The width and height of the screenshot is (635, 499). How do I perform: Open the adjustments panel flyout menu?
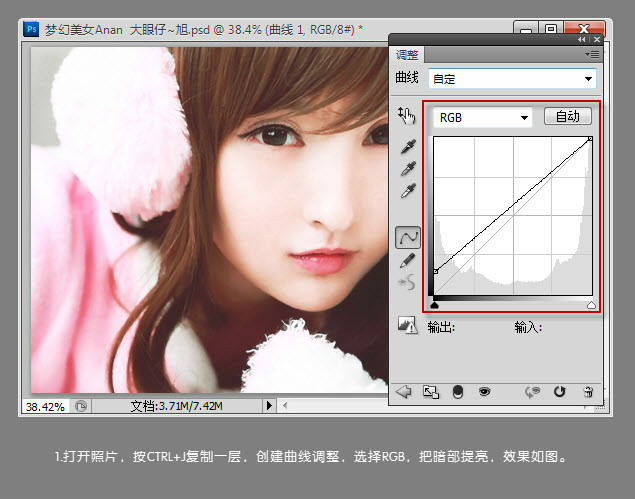(594, 54)
